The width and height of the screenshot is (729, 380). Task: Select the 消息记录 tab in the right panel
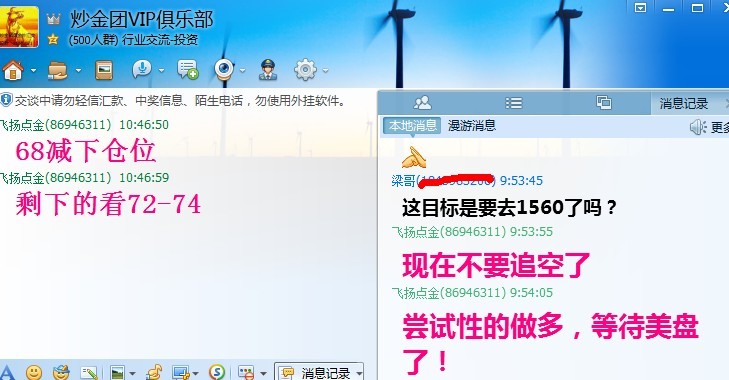tap(683, 103)
